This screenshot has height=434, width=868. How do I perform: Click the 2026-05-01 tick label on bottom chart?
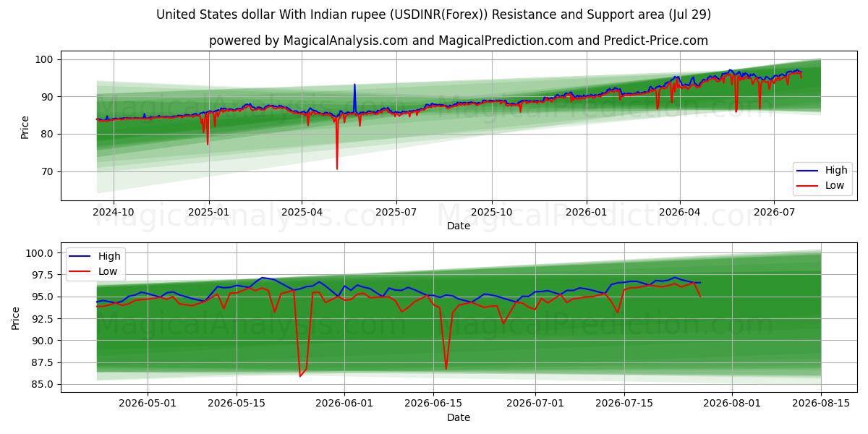pyautogui.click(x=148, y=404)
